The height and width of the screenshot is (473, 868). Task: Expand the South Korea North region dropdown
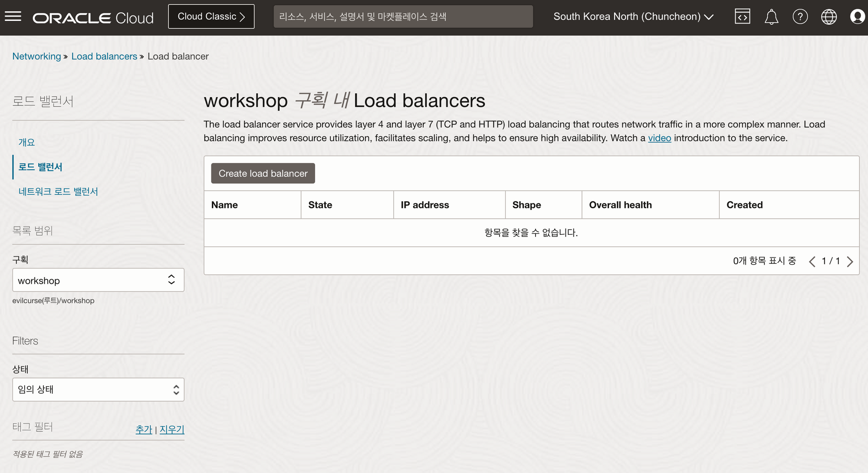tap(633, 17)
